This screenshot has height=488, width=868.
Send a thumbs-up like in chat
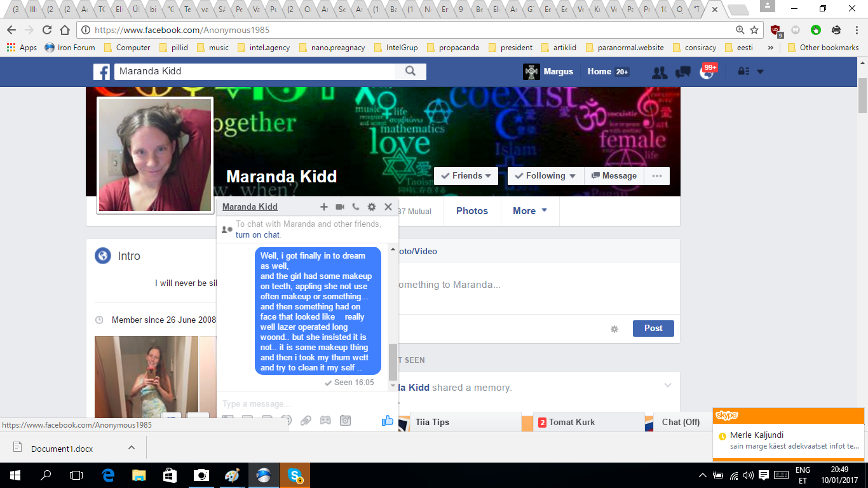tap(387, 420)
